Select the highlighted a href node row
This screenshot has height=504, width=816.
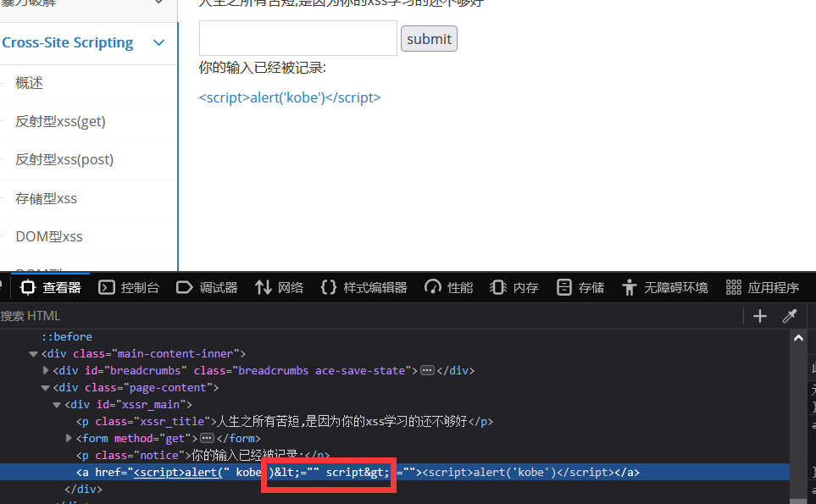(x=395, y=473)
